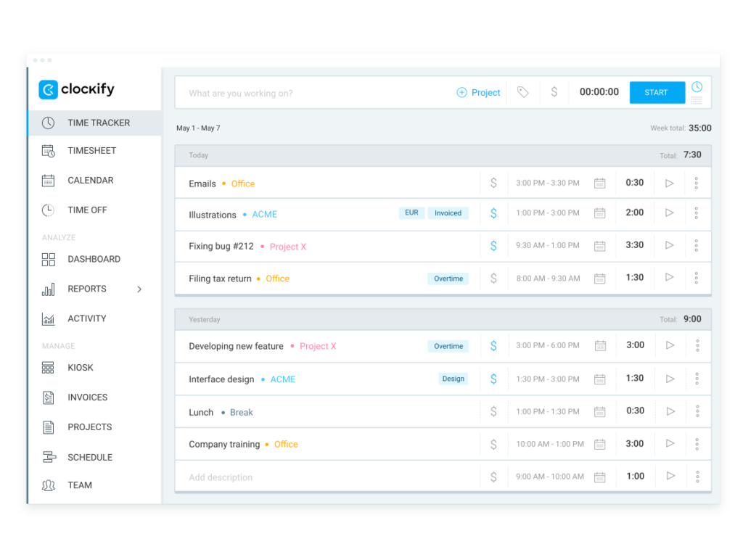Open the options menu for Interface design

click(697, 379)
